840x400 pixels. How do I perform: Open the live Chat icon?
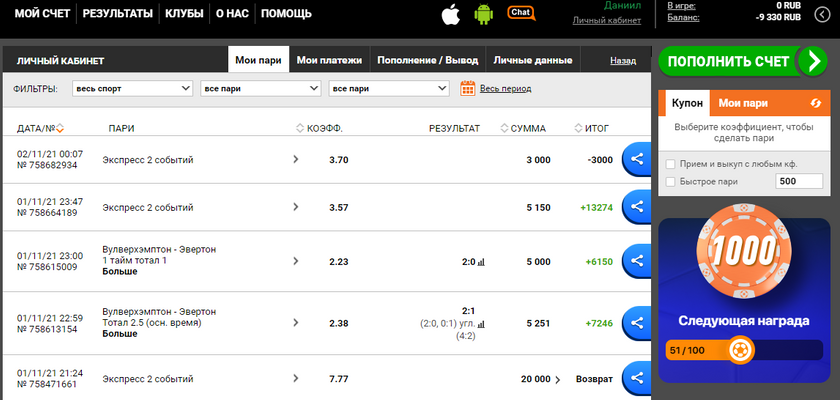pos(521,13)
